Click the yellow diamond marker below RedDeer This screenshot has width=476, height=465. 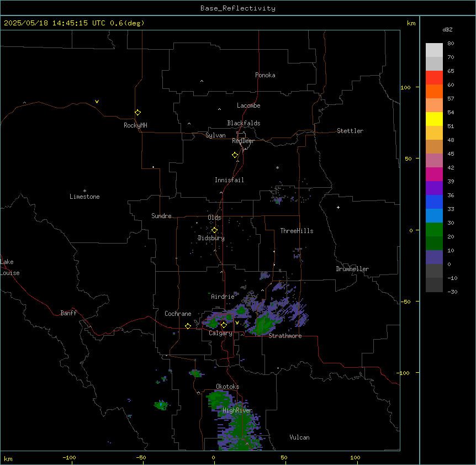tap(235, 155)
